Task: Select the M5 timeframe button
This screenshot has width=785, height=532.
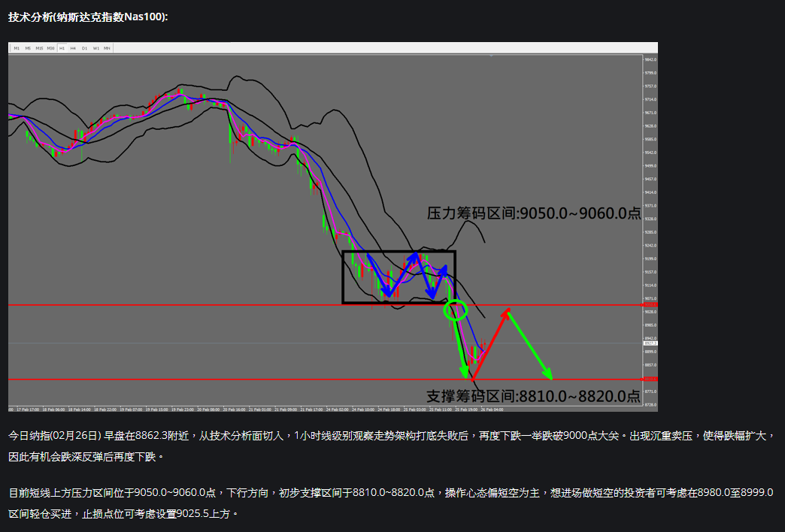Action: pos(28,48)
